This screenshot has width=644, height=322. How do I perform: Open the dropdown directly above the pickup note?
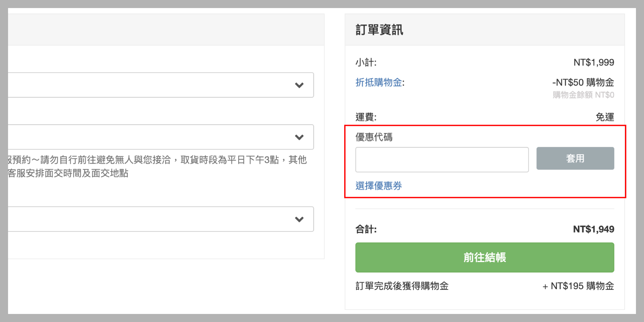click(x=299, y=137)
